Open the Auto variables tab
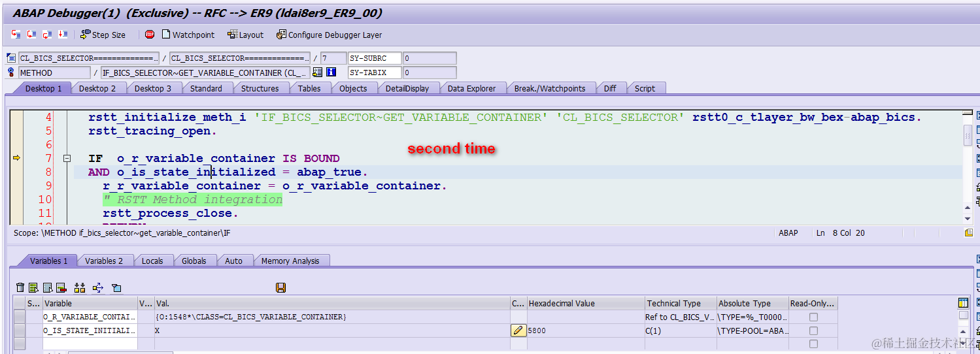 tap(233, 261)
